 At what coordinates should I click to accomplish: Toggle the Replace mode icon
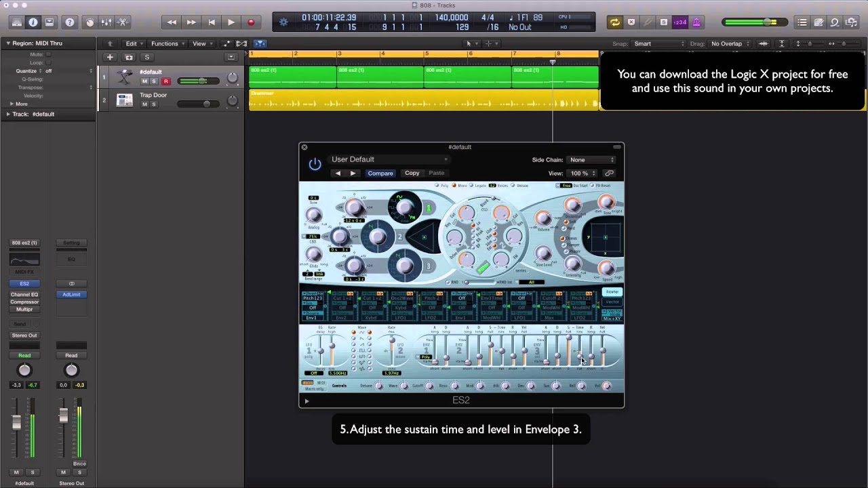[x=631, y=22]
